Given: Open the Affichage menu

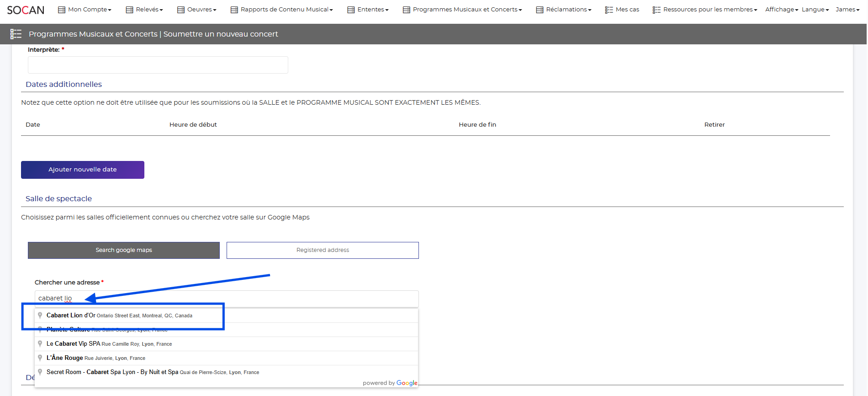Looking at the screenshot, I should pos(781,10).
